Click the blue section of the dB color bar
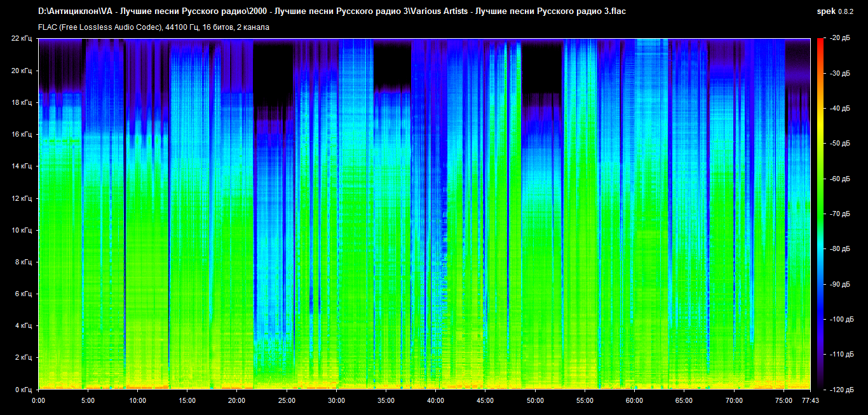The width and height of the screenshot is (868, 415). [x=820, y=311]
